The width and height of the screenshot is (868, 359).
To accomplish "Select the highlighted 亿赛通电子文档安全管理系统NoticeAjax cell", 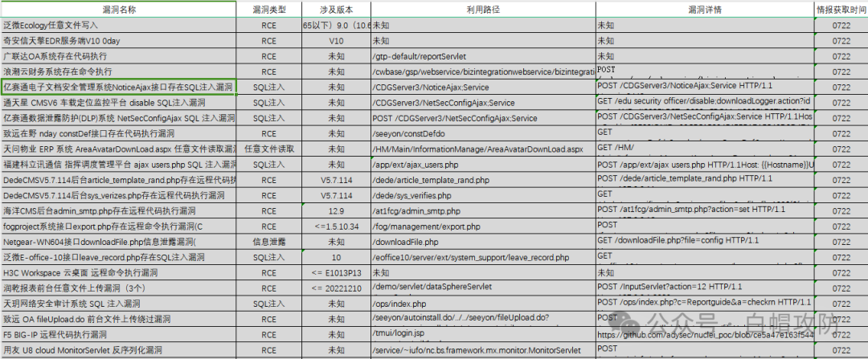I will [118, 88].
